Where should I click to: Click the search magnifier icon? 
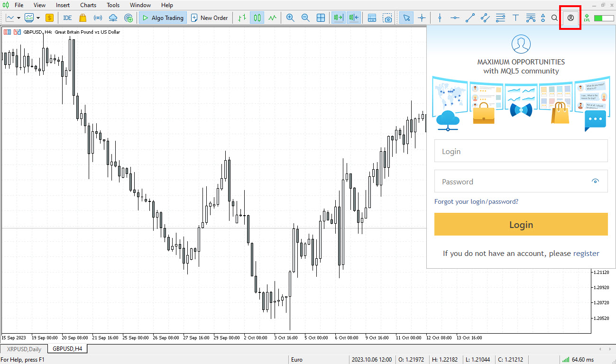pos(554,18)
